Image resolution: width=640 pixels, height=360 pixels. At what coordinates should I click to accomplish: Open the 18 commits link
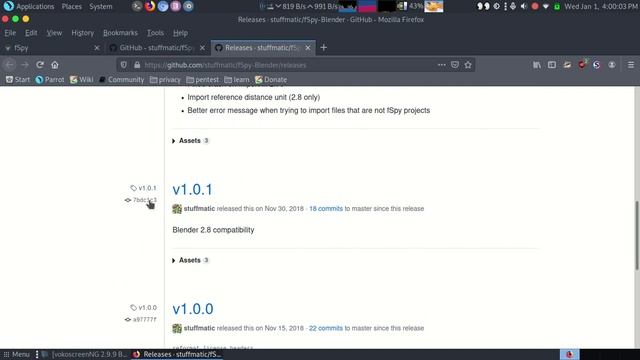click(326, 209)
